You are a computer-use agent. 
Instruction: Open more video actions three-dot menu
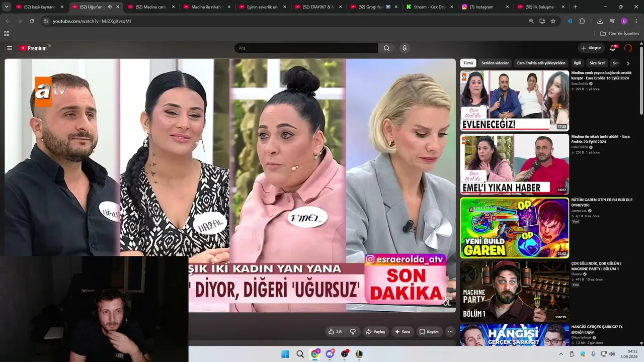[450, 332]
